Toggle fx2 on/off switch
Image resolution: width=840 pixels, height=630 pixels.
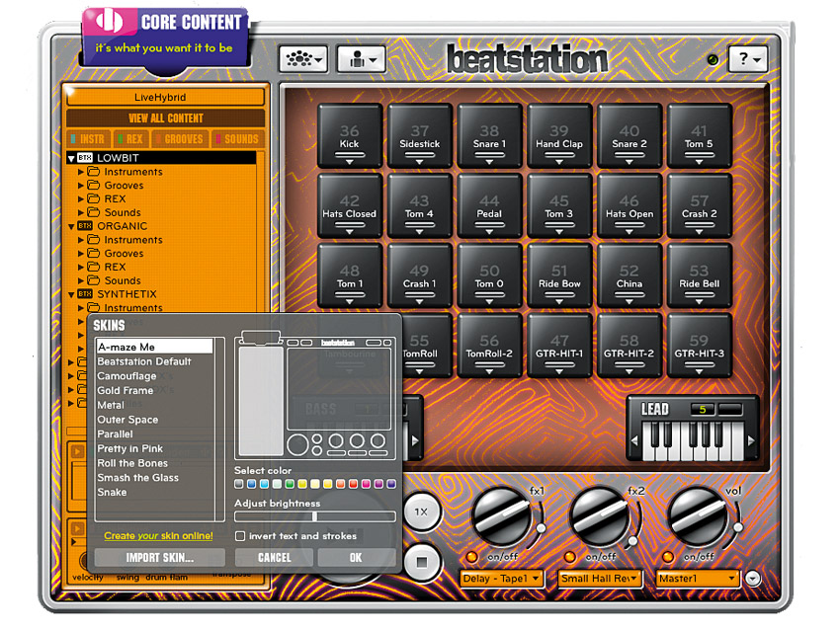569,557
